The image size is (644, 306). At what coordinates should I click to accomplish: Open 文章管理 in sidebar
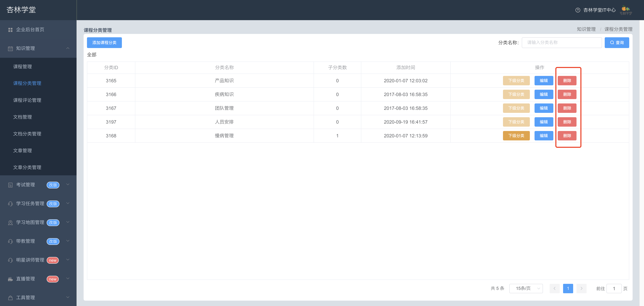point(22,150)
